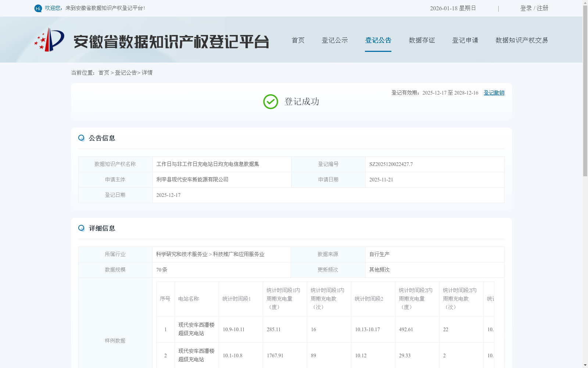Click cell value 29.33

pos(405,355)
